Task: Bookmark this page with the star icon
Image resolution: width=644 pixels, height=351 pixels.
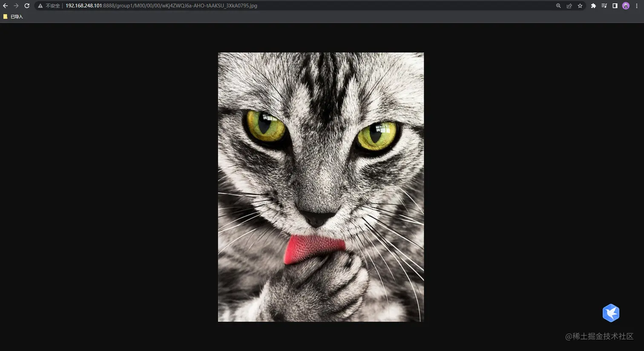Action: coord(580,6)
